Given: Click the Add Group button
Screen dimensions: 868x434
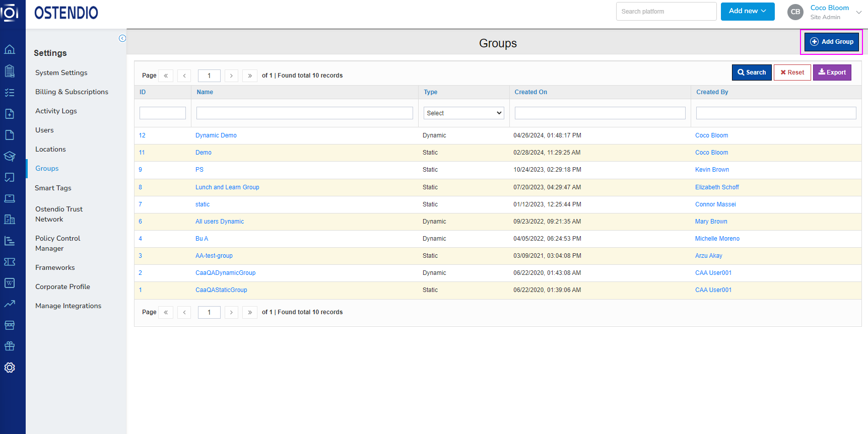Looking at the screenshot, I should pyautogui.click(x=832, y=42).
